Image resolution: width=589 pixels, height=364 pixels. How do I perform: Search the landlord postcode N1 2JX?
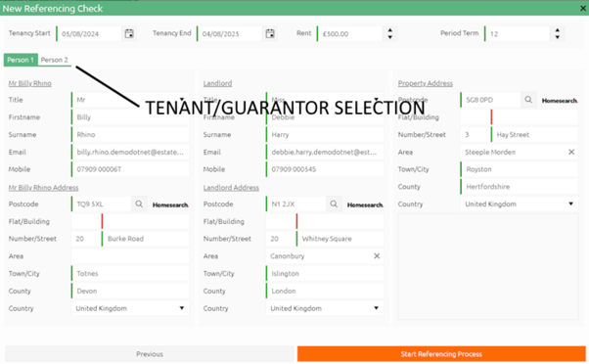tap(334, 204)
